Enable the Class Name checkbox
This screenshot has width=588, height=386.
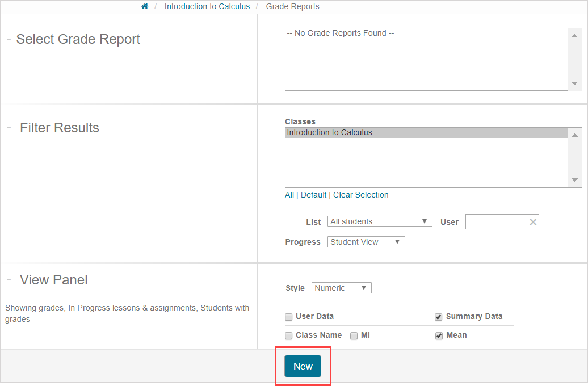288,335
